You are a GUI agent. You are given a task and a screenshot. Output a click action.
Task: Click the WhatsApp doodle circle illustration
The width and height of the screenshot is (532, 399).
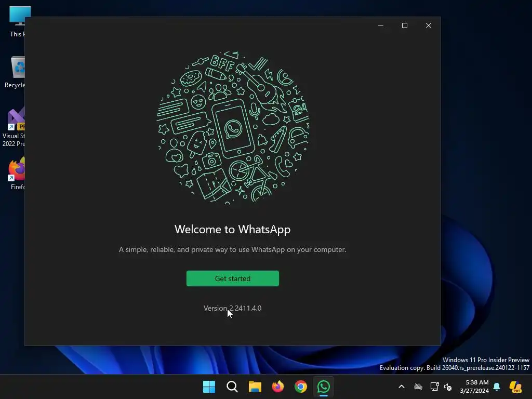click(233, 128)
